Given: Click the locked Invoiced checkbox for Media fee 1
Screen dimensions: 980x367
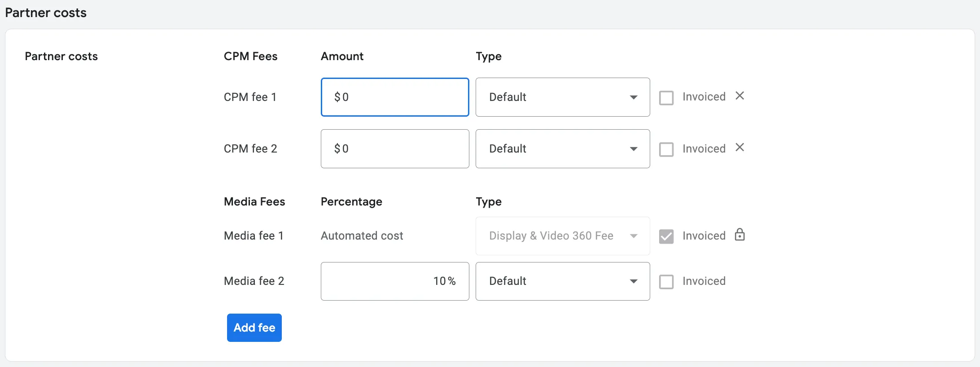Looking at the screenshot, I should tap(666, 236).
